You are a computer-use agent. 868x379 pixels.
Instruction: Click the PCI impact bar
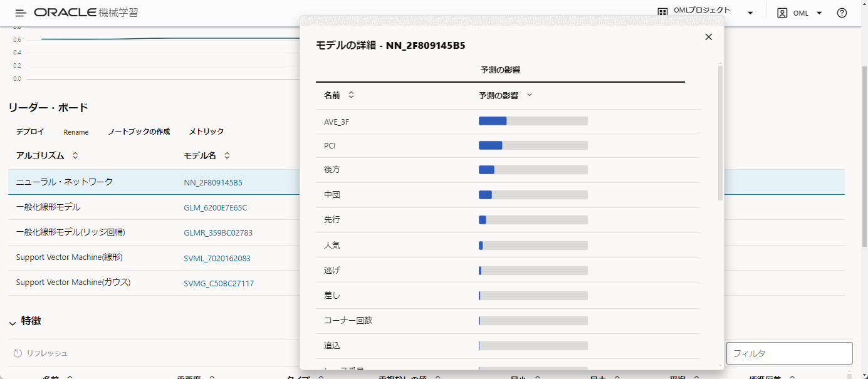tap(533, 145)
